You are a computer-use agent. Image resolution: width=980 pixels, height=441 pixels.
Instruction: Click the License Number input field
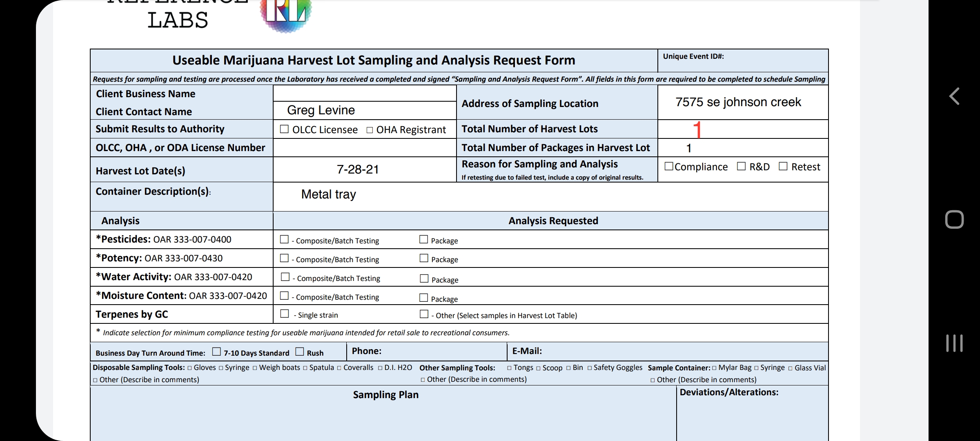click(364, 148)
